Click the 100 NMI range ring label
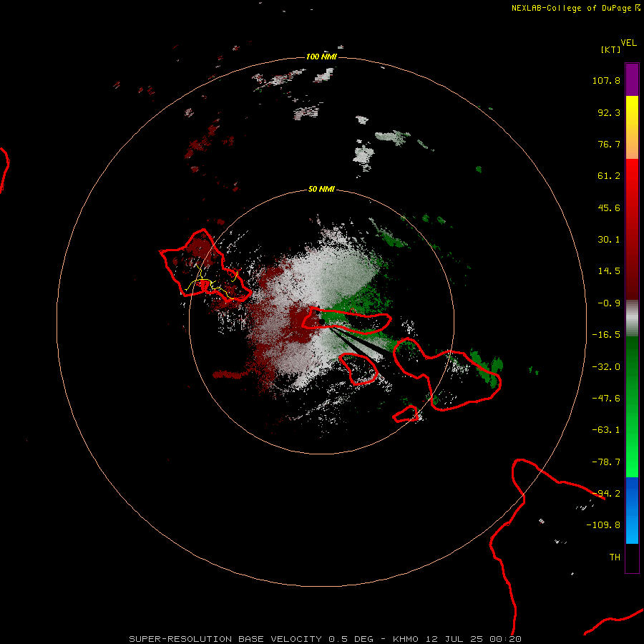Viewport: 644px width, 644px height. 321,57
